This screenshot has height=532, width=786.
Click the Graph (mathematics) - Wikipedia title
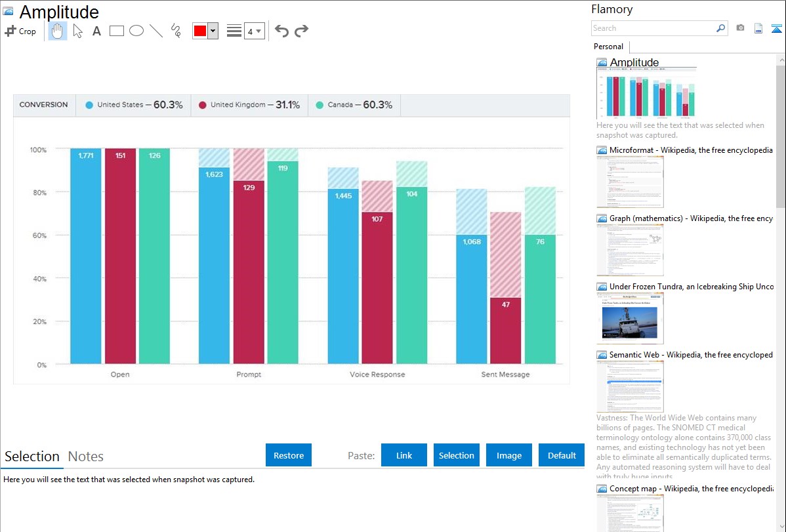[x=691, y=218]
